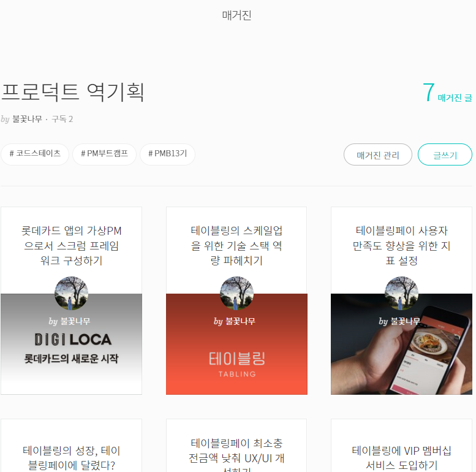Screen dimensions: 476x472
Task: Open the DIGI LOCA cover image
Action: coord(71,344)
